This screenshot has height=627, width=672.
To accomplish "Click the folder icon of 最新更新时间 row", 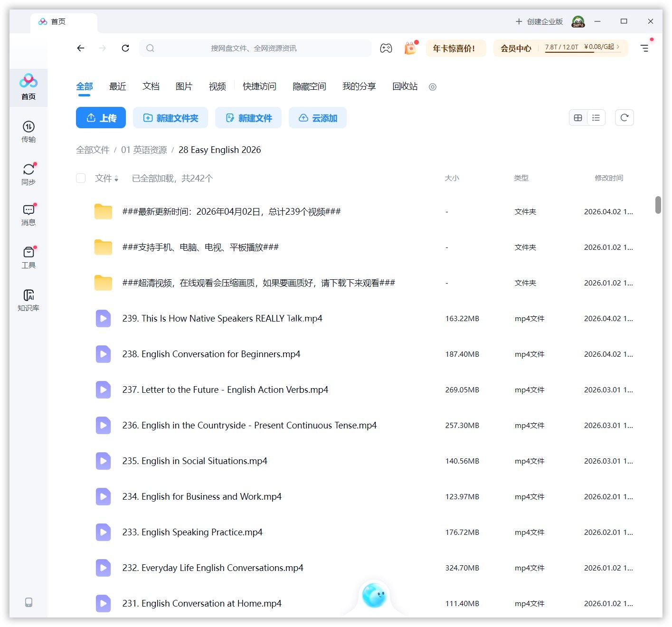I will pyautogui.click(x=103, y=211).
